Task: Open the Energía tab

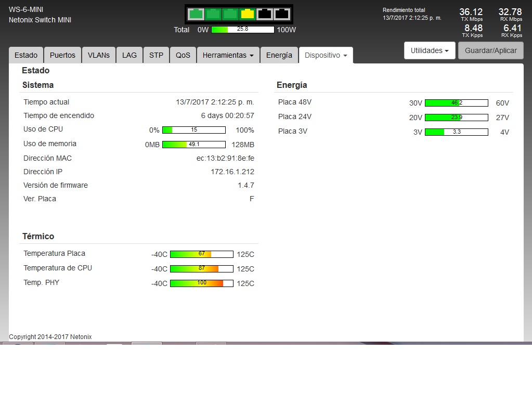Action: point(279,55)
